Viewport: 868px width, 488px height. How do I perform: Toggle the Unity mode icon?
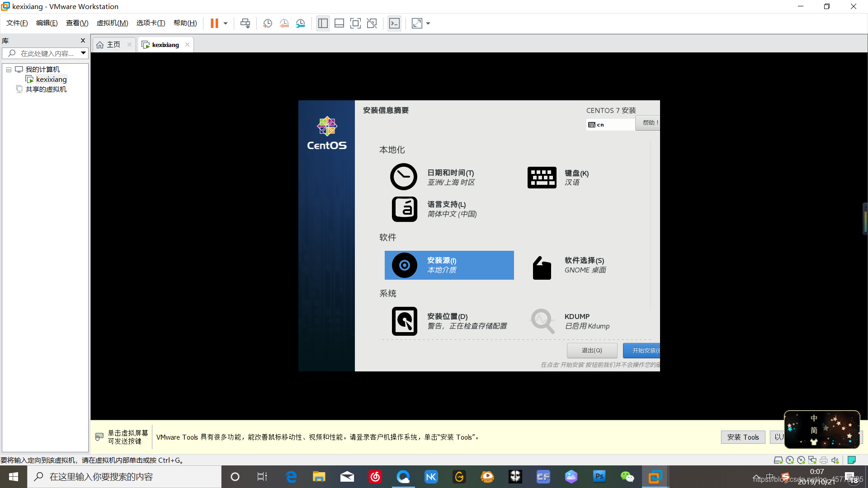372,23
